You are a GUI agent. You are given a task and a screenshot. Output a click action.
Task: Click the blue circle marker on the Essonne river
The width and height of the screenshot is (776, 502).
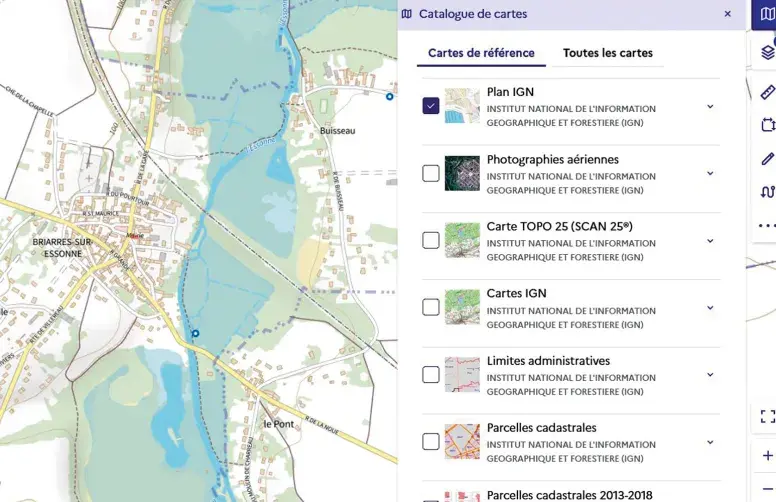(x=195, y=334)
